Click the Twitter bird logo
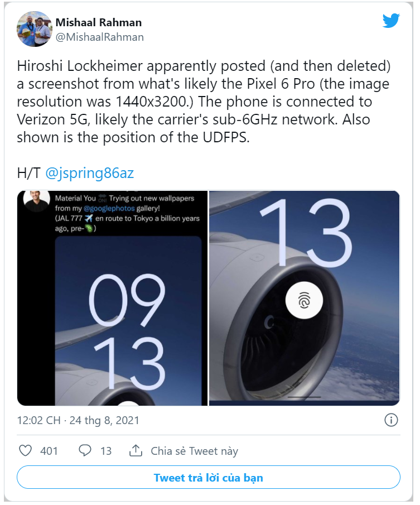Screen dimensions: 420x505 point(390,20)
